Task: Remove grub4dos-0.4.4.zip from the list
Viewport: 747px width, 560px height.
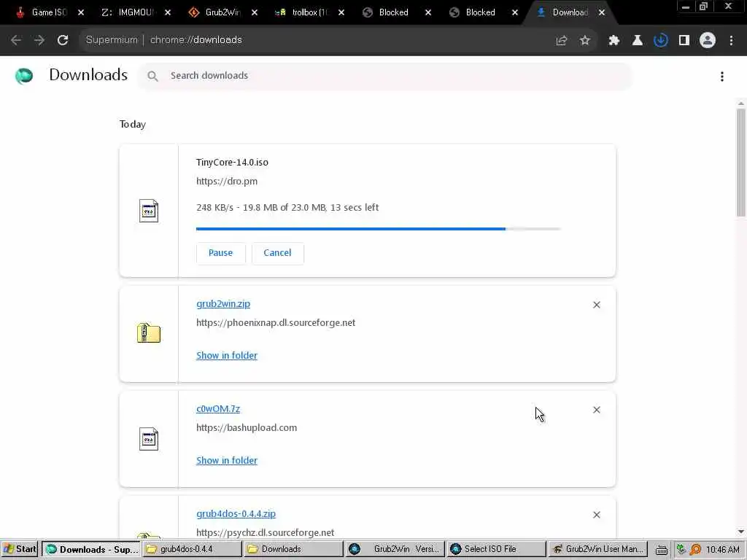Action: coord(597,515)
